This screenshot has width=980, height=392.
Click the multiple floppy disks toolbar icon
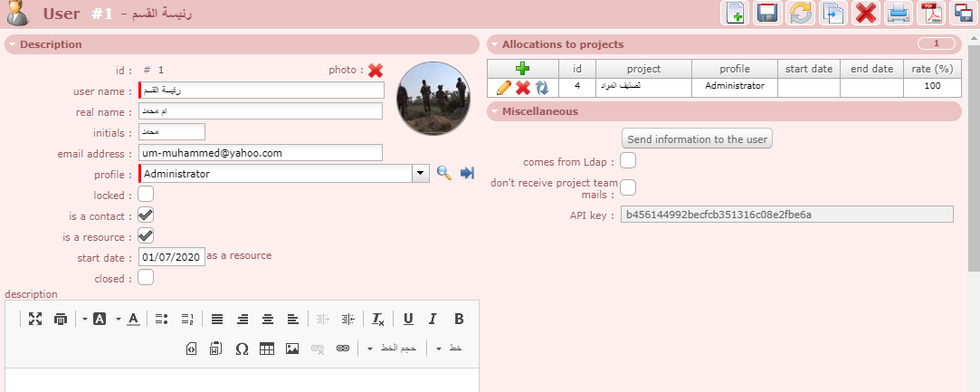coord(964,14)
